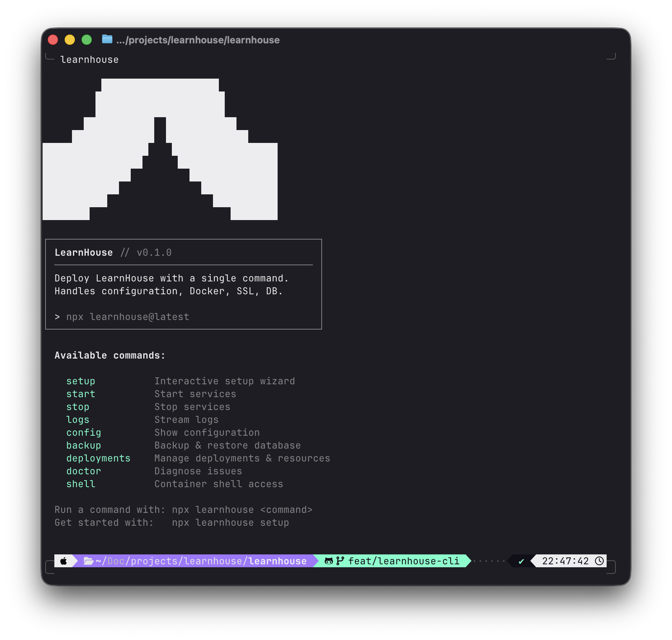Click the clock icon beside the time
Image resolution: width=672 pixels, height=640 pixels.
click(599, 561)
